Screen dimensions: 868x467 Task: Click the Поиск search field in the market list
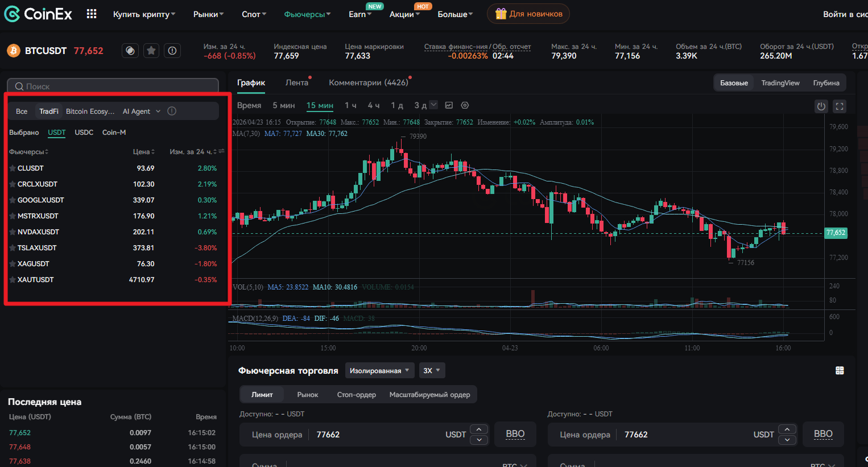click(x=112, y=86)
